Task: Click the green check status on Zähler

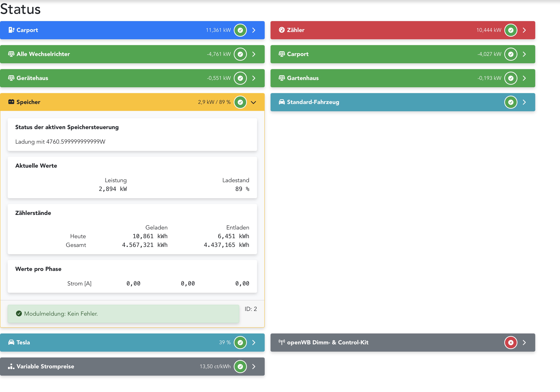Action: pyautogui.click(x=511, y=30)
